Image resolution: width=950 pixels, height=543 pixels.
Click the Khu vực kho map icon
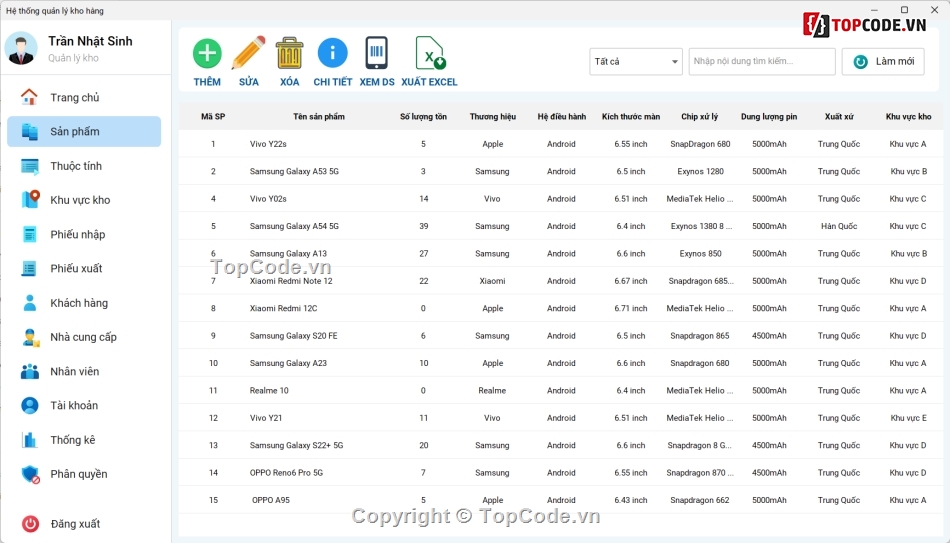[x=30, y=199]
